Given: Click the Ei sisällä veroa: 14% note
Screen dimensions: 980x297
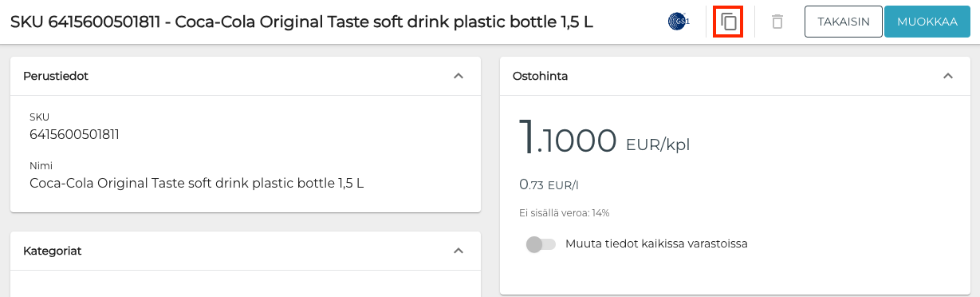Looking at the screenshot, I should (564, 213).
